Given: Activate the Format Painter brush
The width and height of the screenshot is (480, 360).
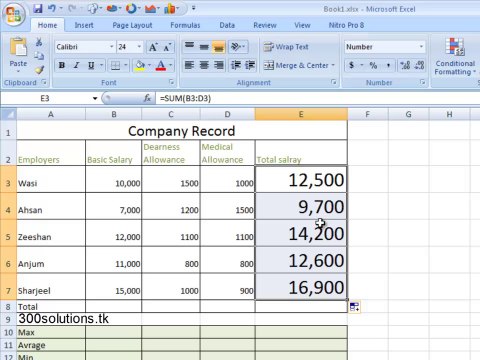Looking at the screenshot, I should (39, 70).
